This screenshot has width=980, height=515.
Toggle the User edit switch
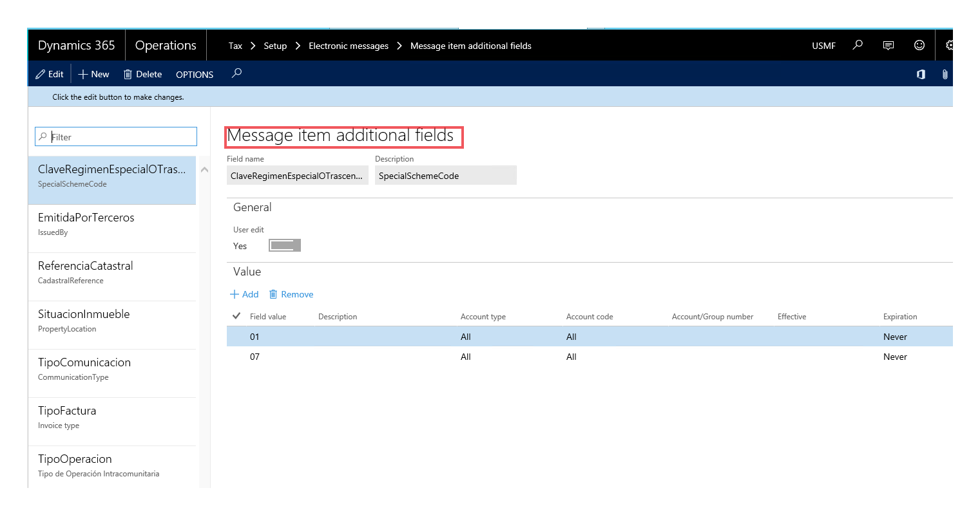[285, 245]
